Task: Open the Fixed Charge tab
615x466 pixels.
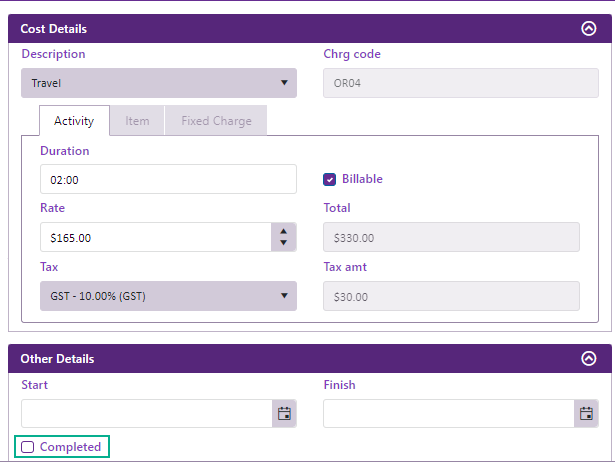Action: click(x=216, y=121)
